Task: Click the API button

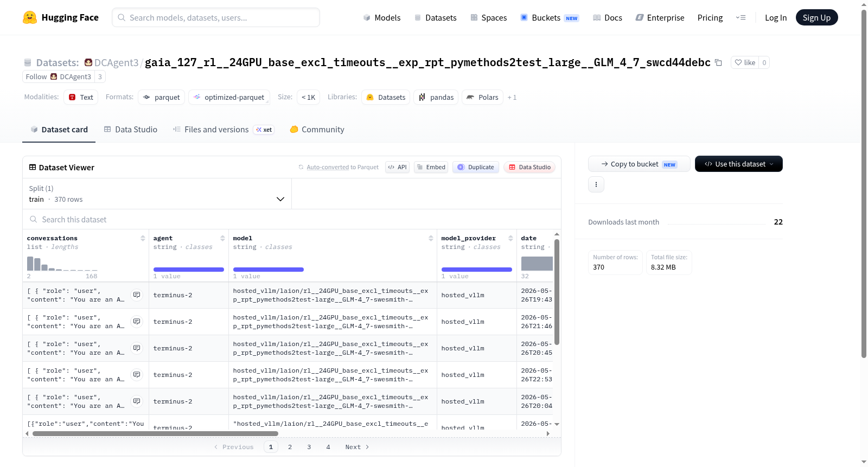Action: pyautogui.click(x=397, y=167)
